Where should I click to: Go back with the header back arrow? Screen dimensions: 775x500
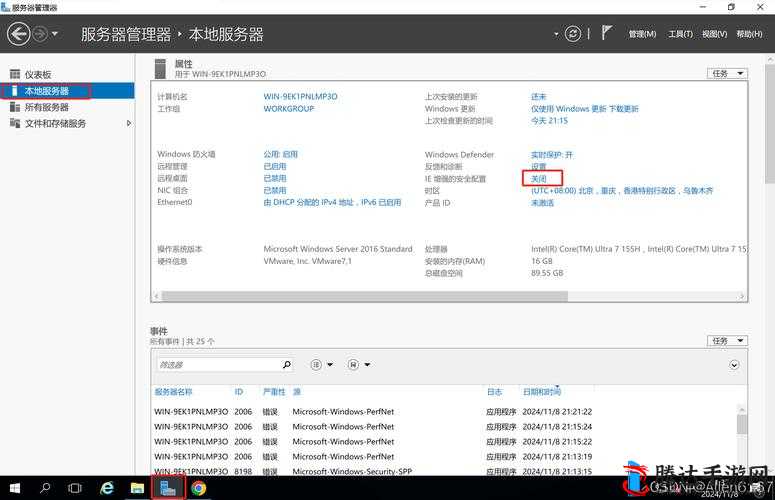tap(19, 34)
